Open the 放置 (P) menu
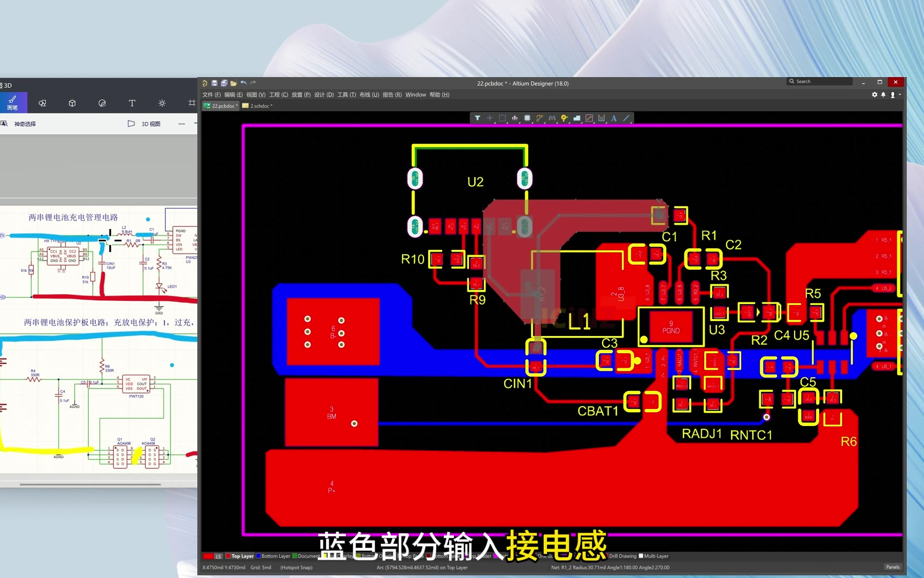This screenshot has height=578, width=924. tap(301, 95)
